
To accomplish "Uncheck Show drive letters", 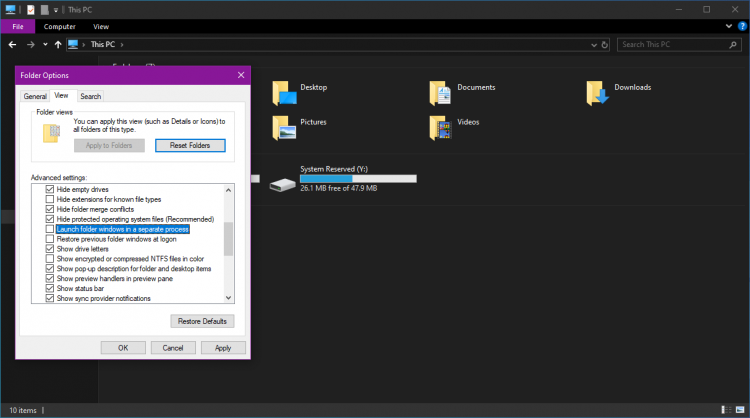I will pos(50,249).
